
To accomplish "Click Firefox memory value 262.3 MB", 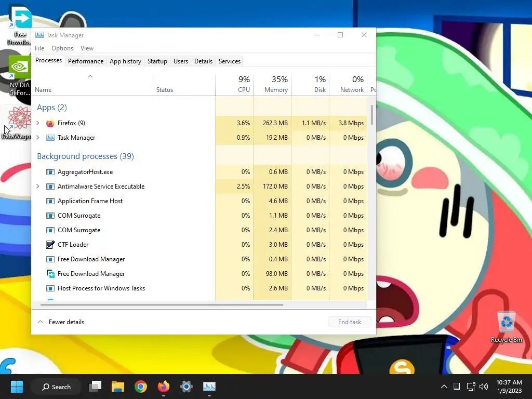I will tap(275, 123).
